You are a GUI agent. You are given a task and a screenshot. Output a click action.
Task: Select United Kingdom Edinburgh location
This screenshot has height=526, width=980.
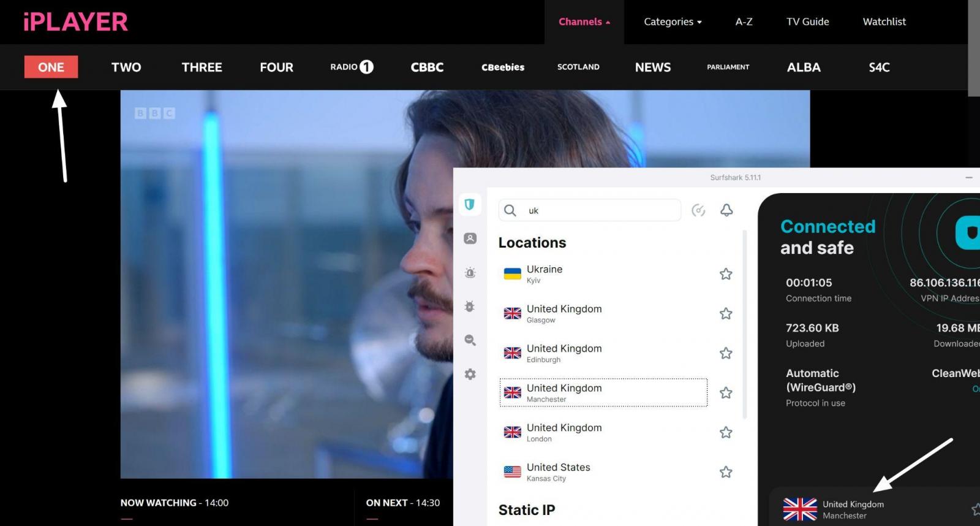563,353
